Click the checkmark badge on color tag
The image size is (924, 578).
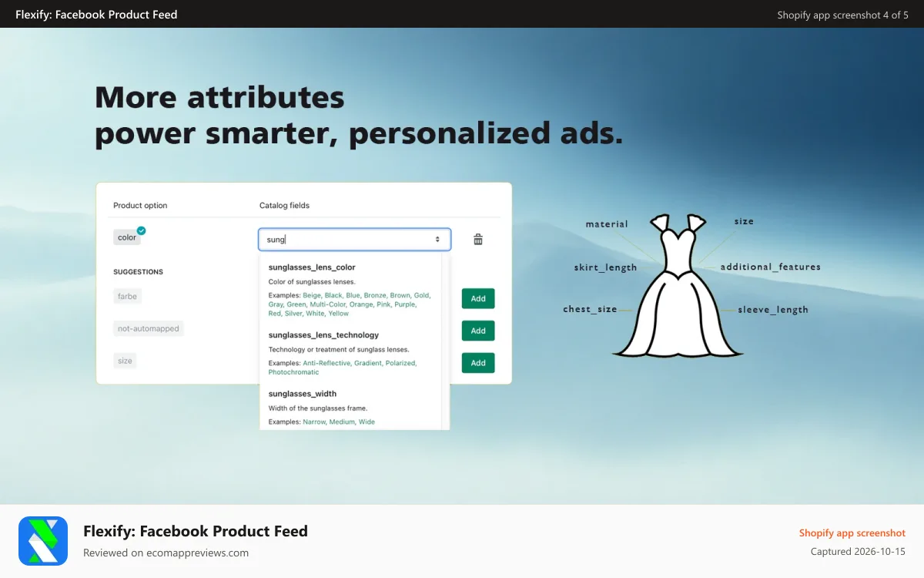coord(141,230)
